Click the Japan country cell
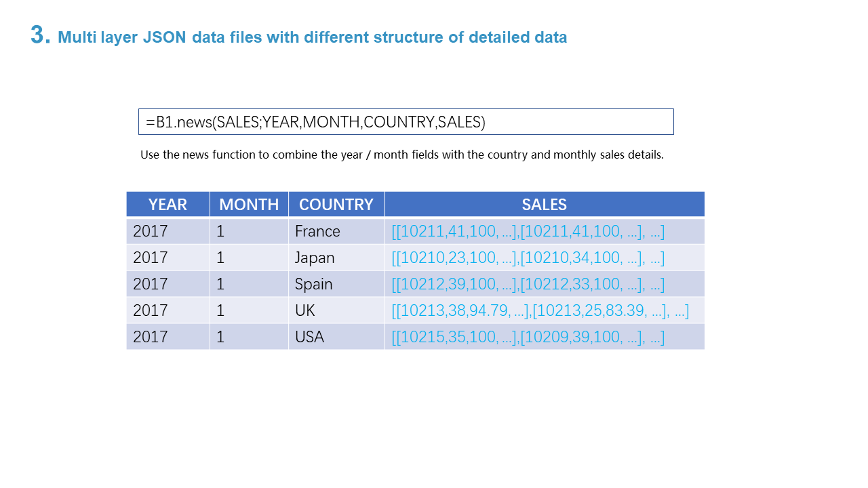Viewport: 868px width, 488px height. tap(315, 258)
